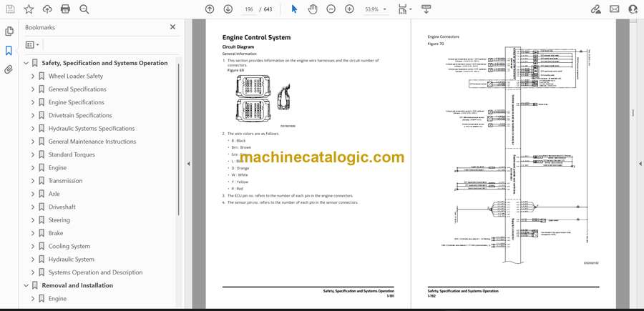Open Wheel Loader Safety bookmark
The image size is (644, 311).
click(x=76, y=76)
